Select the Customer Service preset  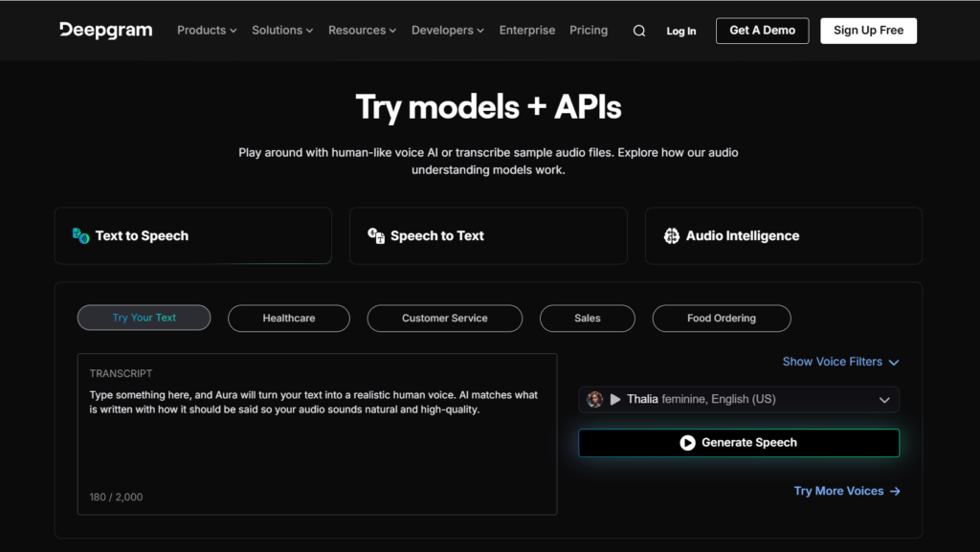point(444,319)
